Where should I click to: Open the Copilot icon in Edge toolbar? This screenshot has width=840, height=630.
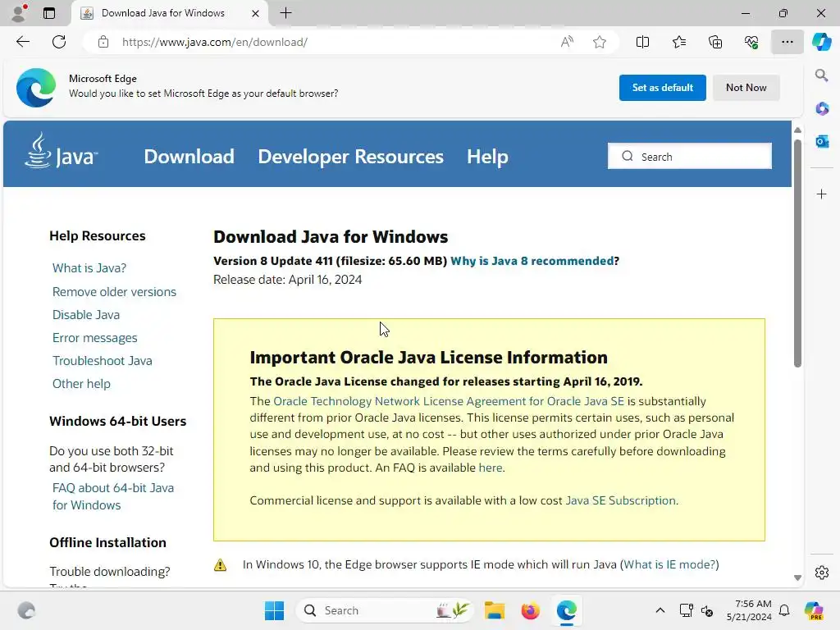point(821,42)
